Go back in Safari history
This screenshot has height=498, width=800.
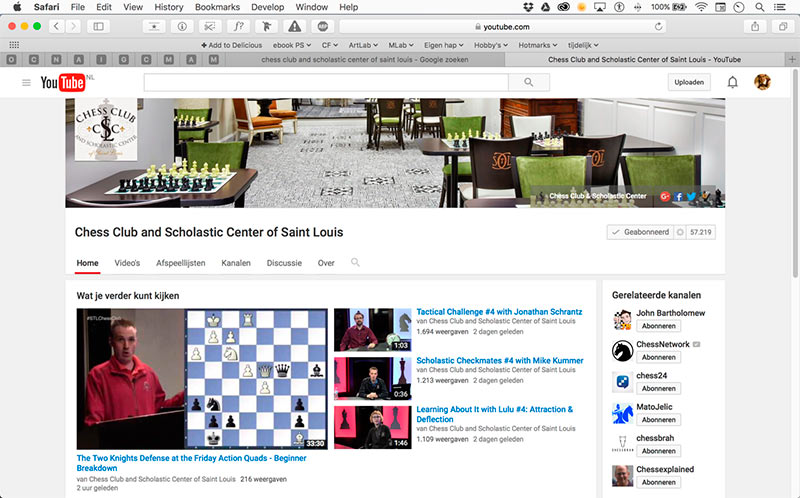coord(56,27)
